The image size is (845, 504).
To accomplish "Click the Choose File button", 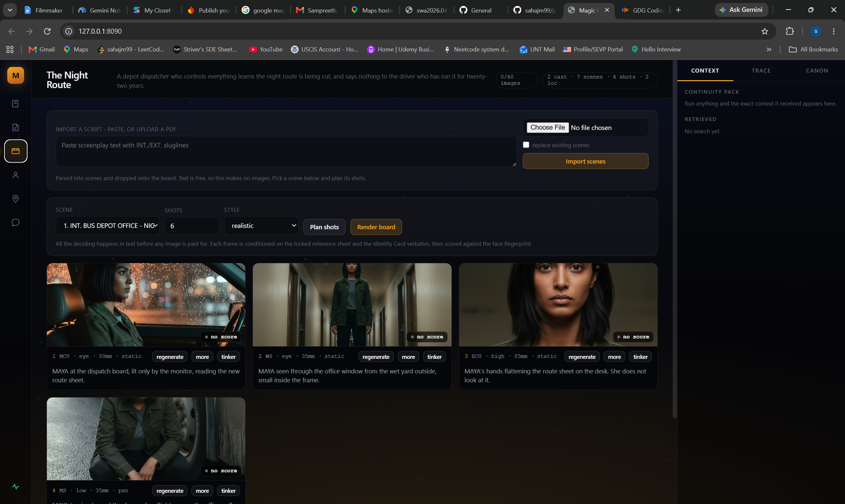I will point(547,127).
